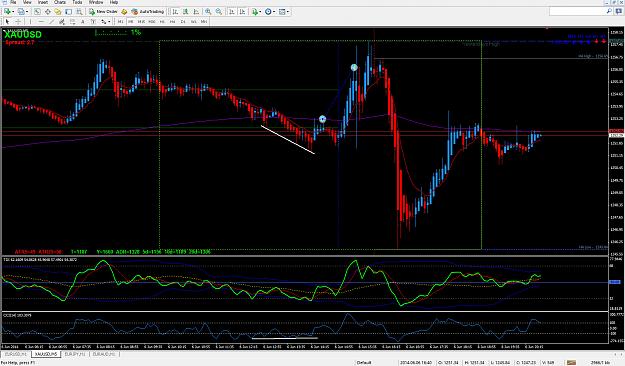
Task: Select the Equidistant Channel tool
Action: (x=62, y=21)
